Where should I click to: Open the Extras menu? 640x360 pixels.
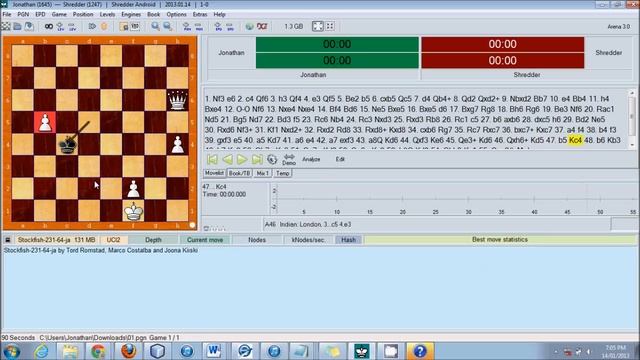point(200,14)
